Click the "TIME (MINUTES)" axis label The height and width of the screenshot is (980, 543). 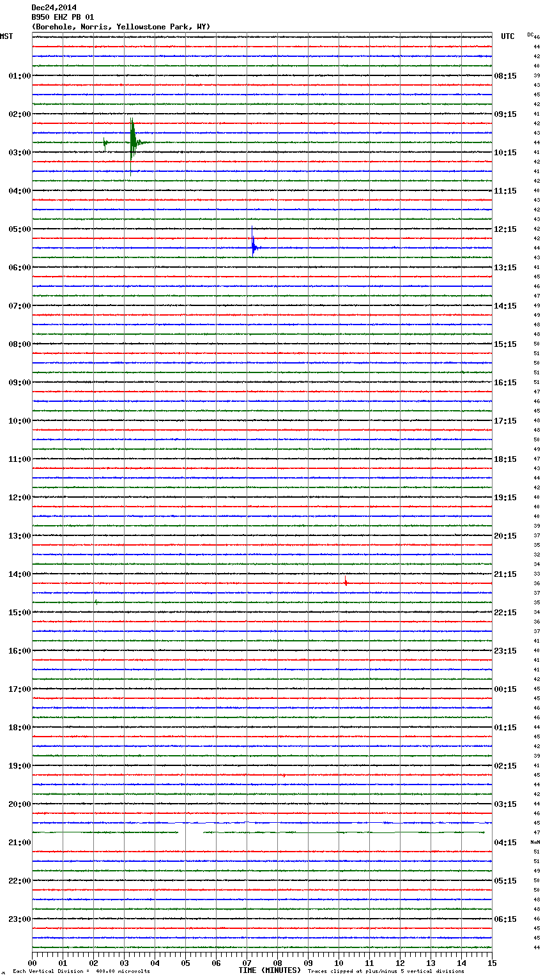coord(270,970)
